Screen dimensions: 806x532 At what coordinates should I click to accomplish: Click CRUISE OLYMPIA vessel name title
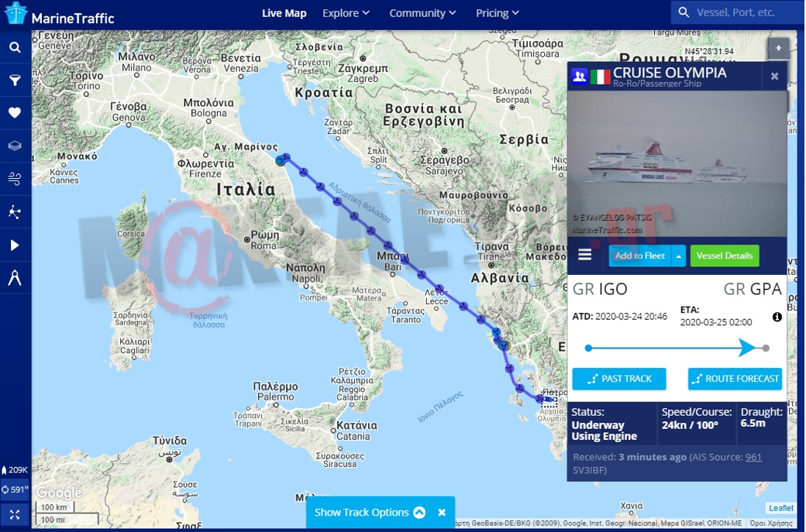click(670, 73)
